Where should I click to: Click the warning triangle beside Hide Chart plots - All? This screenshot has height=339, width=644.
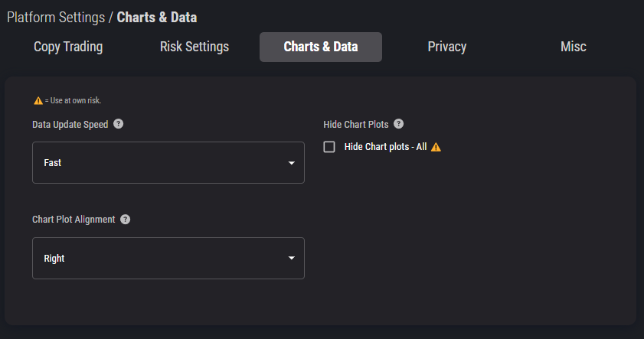click(436, 147)
